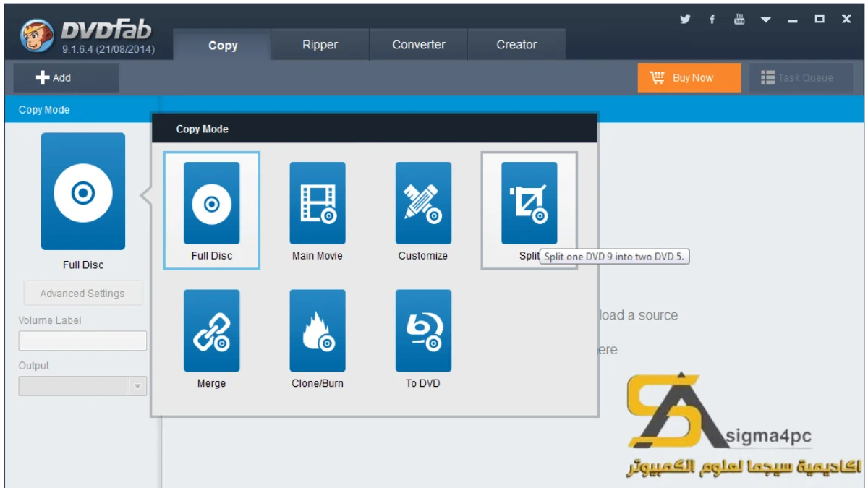Open the Task Queue

pyautogui.click(x=801, y=77)
